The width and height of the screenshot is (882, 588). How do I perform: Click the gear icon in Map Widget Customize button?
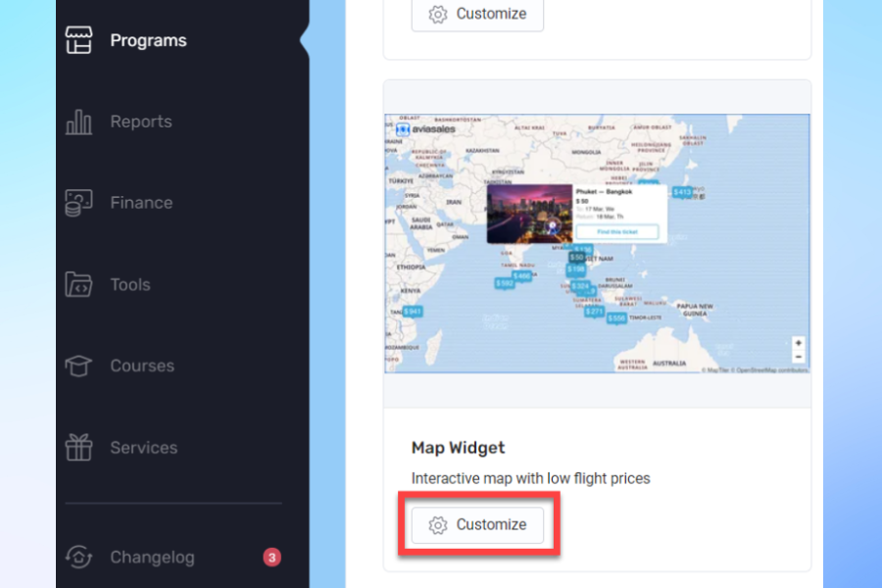[x=438, y=525]
